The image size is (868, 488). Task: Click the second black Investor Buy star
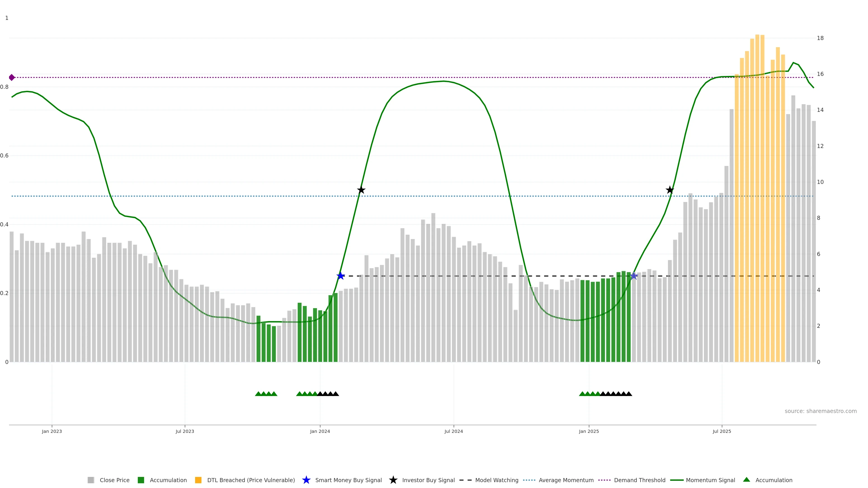click(x=670, y=190)
